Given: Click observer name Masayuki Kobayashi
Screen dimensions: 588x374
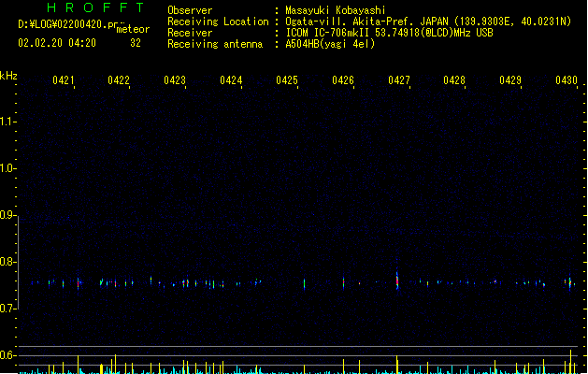Looking at the screenshot, I should [x=336, y=10].
